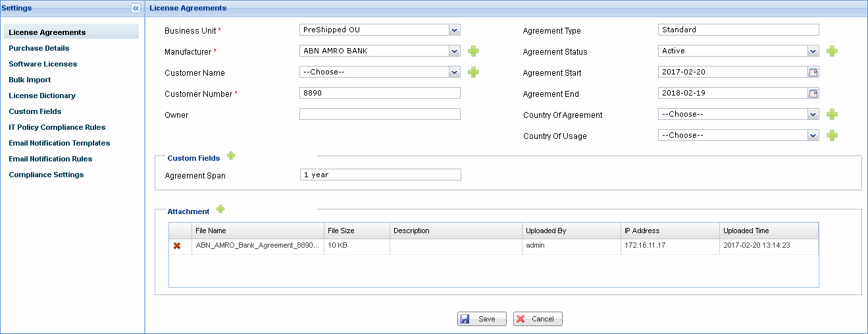Add a Country Of Agreement option
The image size is (868, 334).
tap(832, 115)
